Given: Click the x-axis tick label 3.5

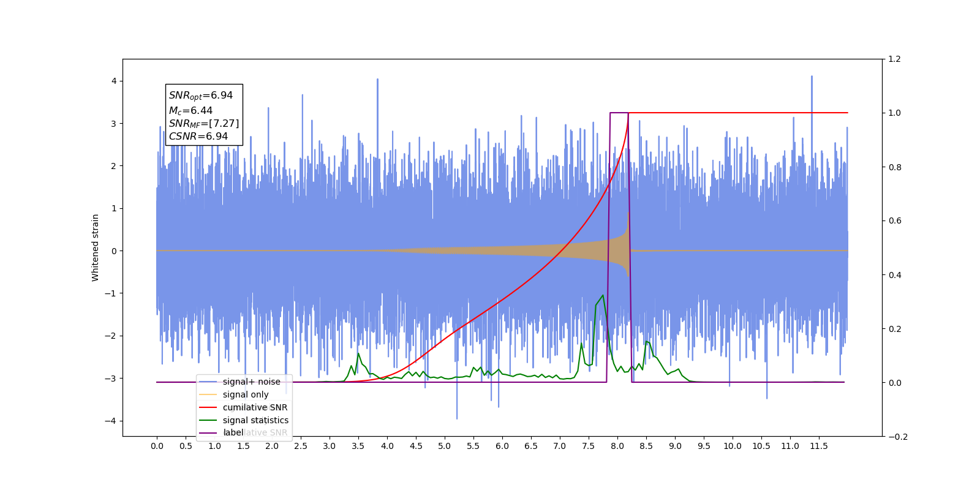Looking at the screenshot, I should pyautogui.click(x=358, y=446).
